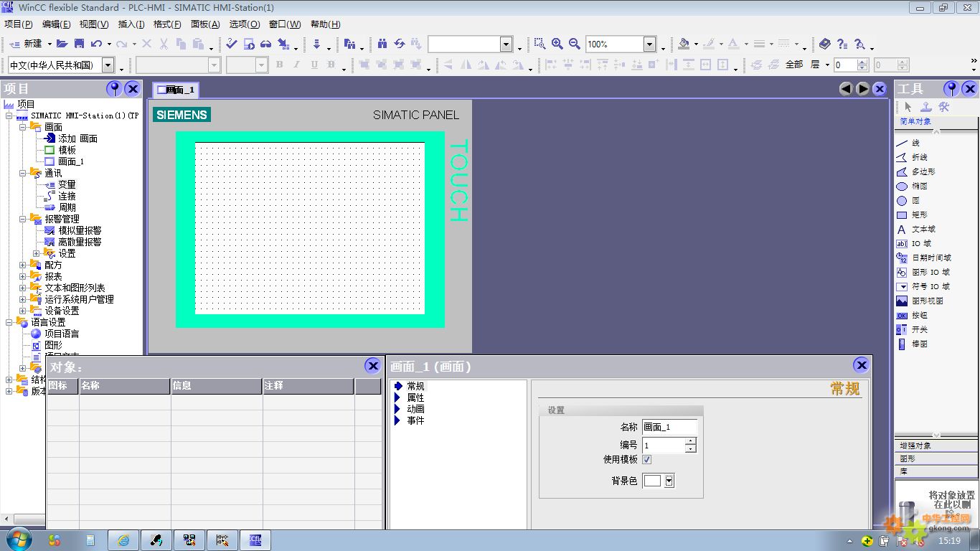This screenshot has width=980, height=551.
Task: Click the Undo arrow icon
Action: (96, 44)
